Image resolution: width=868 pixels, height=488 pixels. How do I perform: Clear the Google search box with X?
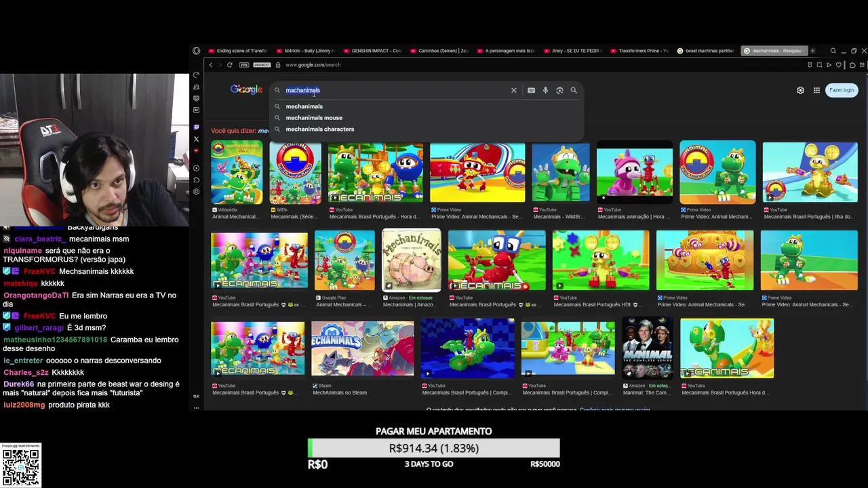click(x=514, y=90)
